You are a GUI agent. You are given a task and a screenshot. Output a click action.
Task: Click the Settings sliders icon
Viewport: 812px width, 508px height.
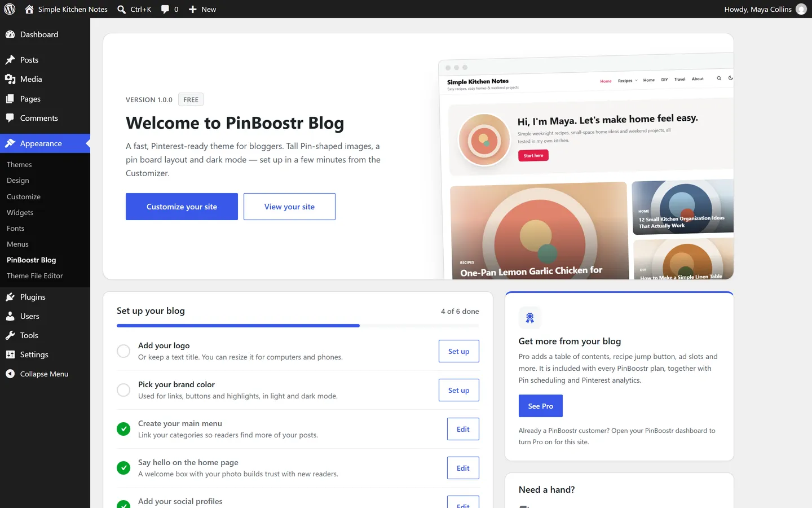[10, 354]
